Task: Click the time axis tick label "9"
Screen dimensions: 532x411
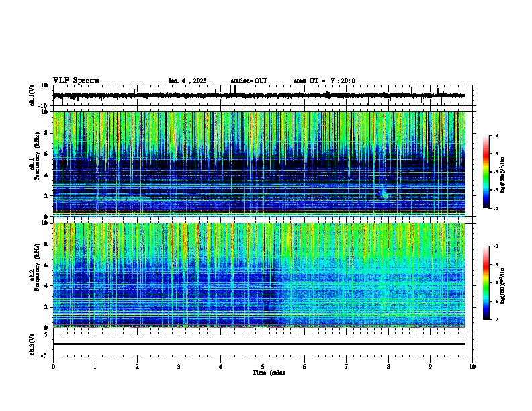Action: [430, 367]
